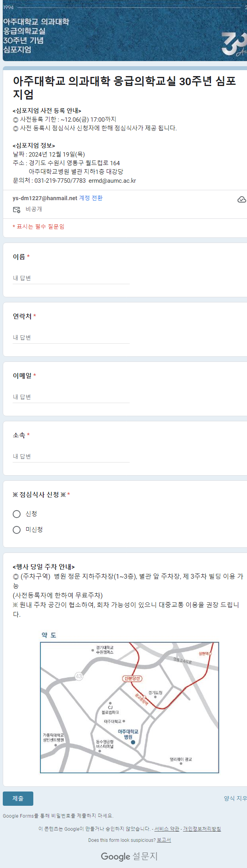
Task: Click the email-not-shared icon beside 비공개
Action: [x=17, y=209]
